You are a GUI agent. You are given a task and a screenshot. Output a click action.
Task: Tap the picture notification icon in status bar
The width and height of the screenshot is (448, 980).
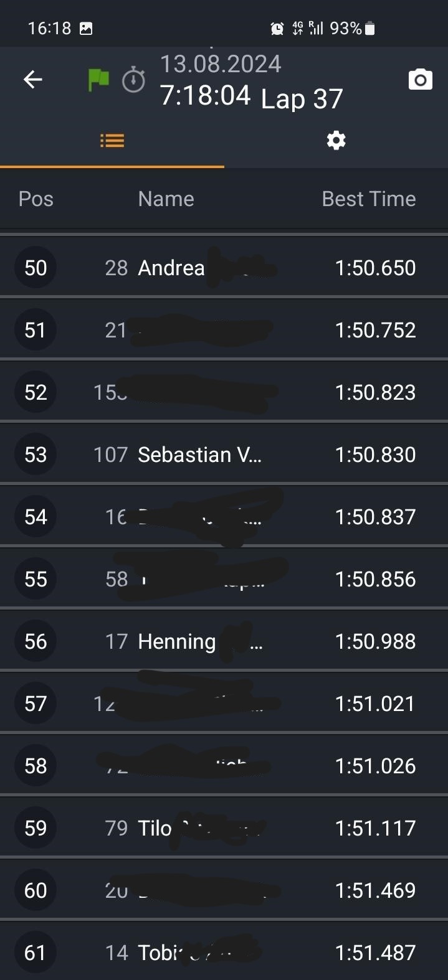click(x=86, y=28)
